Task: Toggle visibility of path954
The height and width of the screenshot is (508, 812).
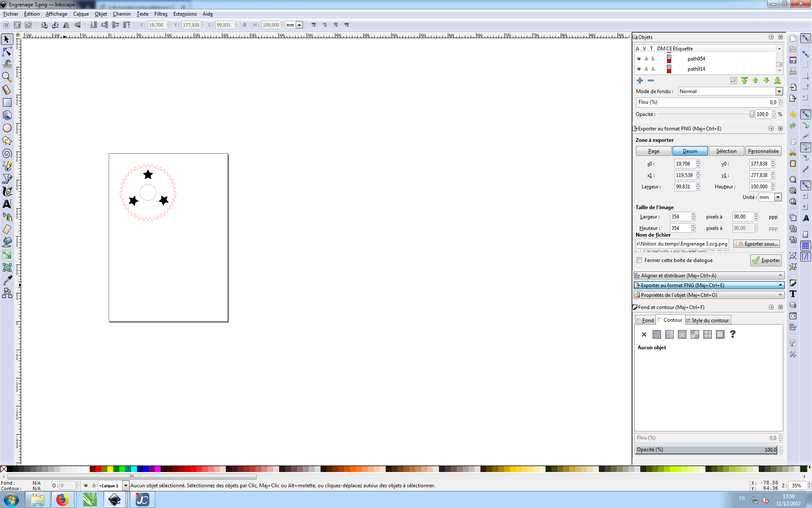Action: click(639, 59)
